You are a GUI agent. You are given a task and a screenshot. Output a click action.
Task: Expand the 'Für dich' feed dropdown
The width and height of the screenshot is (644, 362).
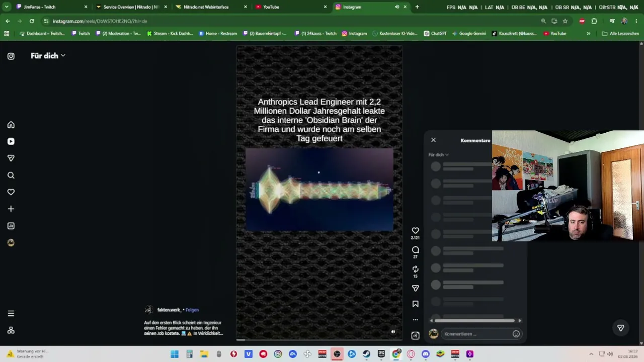click(48, 56)
